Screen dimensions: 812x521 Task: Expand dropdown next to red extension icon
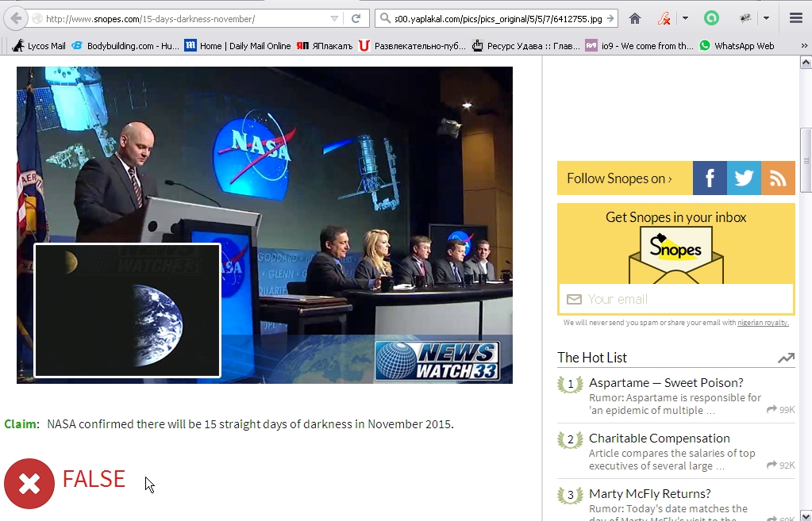(x=685, y=18)
